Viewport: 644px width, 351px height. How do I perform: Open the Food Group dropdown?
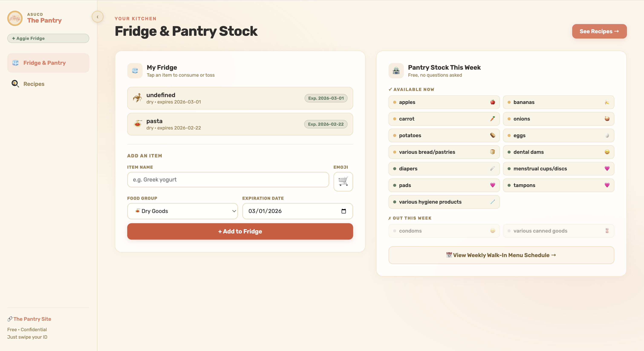tap(182, 211)
